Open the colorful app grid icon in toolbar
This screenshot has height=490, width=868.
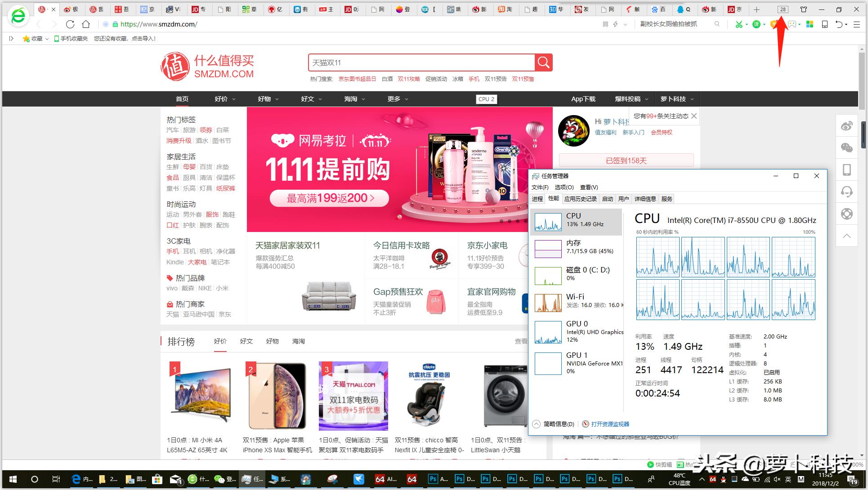coord(810,24)
